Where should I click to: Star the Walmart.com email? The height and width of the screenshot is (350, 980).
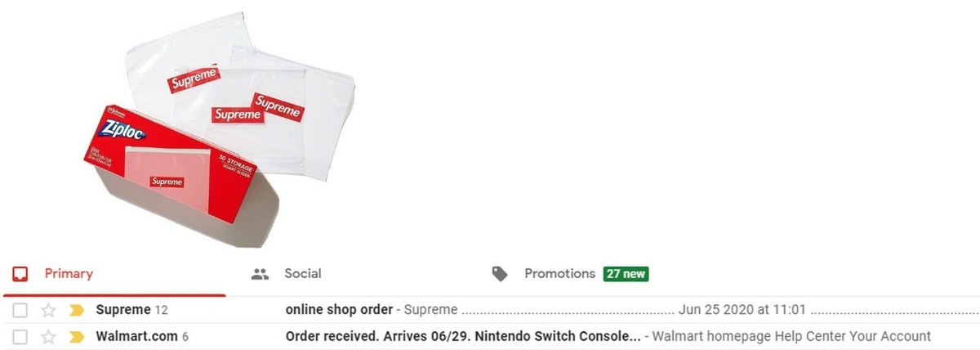[x=49, y=337]
